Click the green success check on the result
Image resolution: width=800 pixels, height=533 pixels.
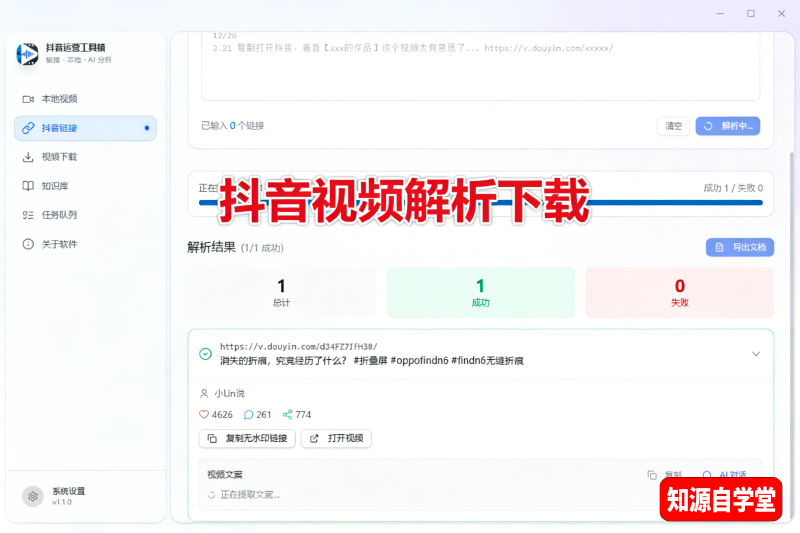click(206, 353)
